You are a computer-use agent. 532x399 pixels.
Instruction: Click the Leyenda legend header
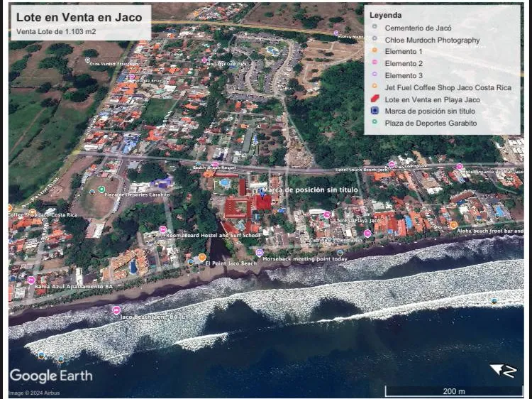386,15
